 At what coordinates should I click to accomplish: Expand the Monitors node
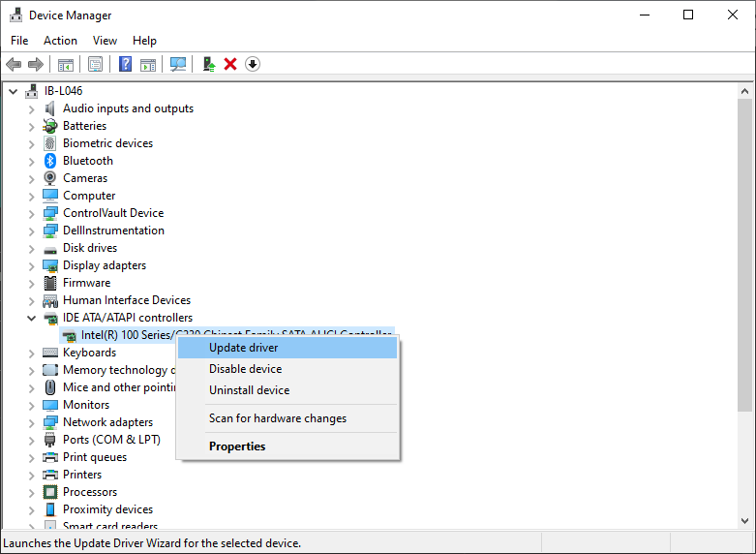coord(32,406)
